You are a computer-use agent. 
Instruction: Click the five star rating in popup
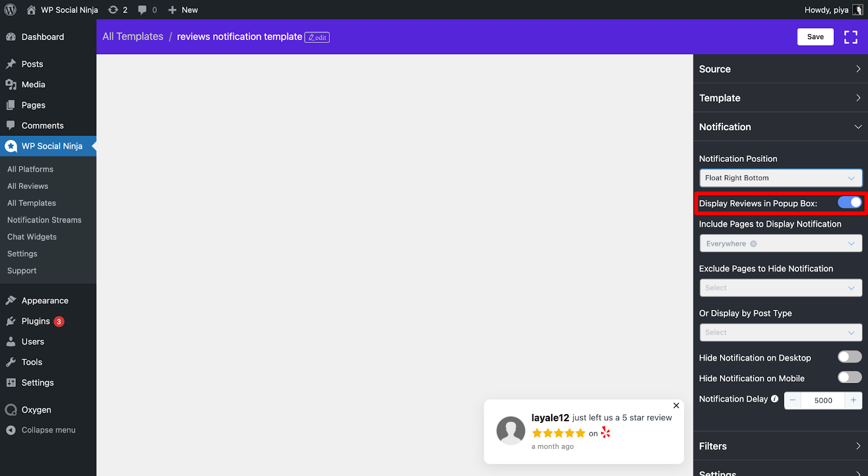coord(559,433)
